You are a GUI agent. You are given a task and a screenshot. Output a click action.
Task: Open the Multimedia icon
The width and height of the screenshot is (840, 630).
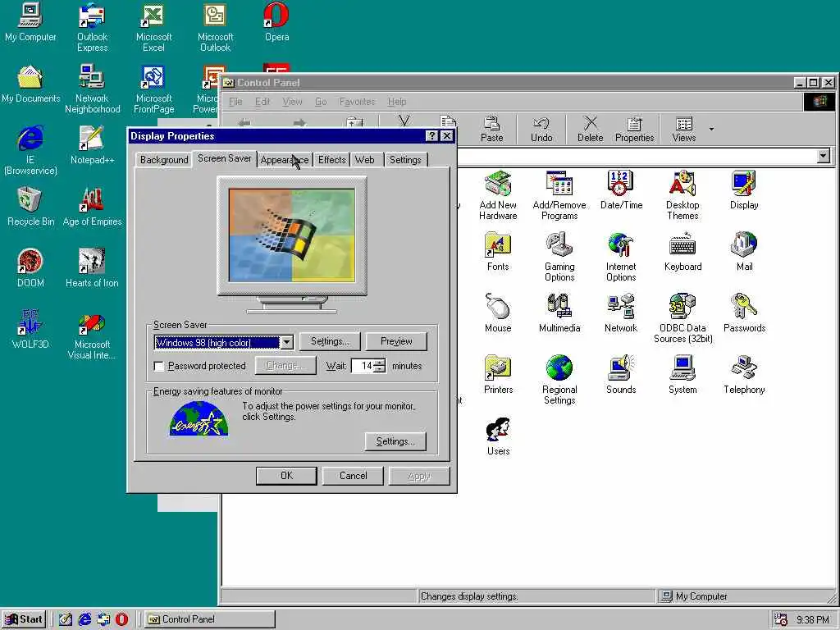tap(559, 313)
